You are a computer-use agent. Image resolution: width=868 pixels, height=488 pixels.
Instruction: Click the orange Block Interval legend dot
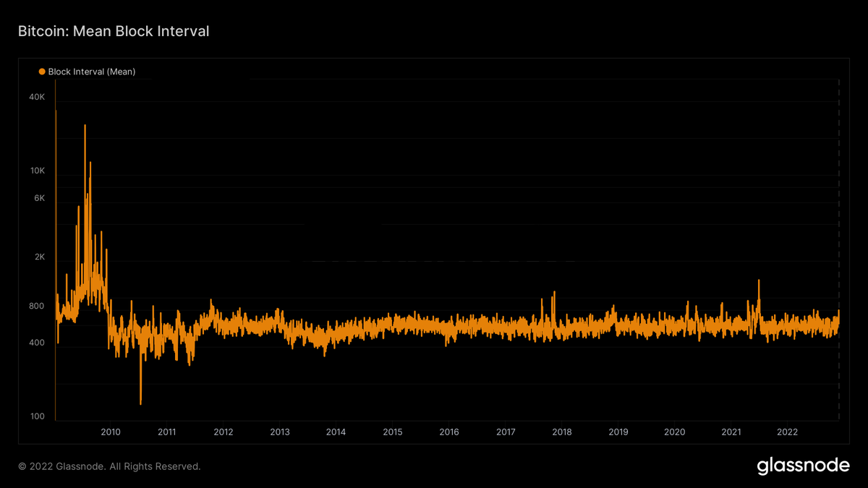click(x=42, y=72)
